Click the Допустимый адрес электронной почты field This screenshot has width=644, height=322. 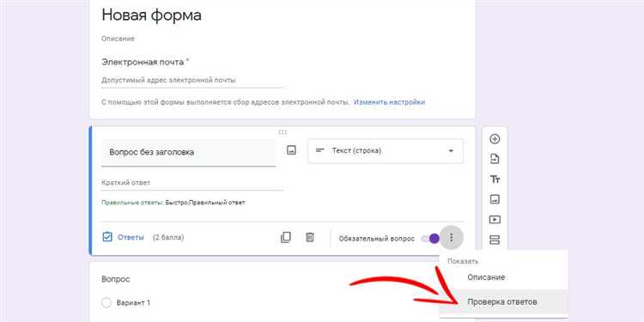click(192, 81)
